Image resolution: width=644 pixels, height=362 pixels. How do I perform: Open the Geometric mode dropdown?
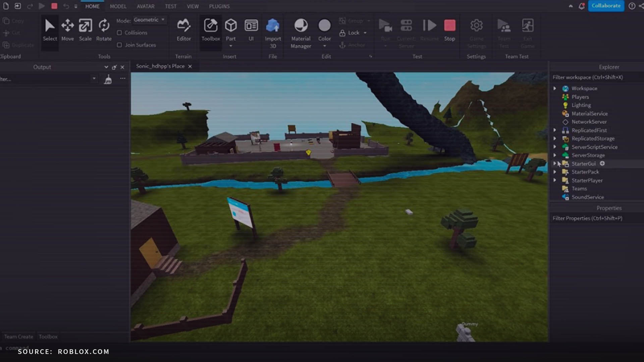149,20
